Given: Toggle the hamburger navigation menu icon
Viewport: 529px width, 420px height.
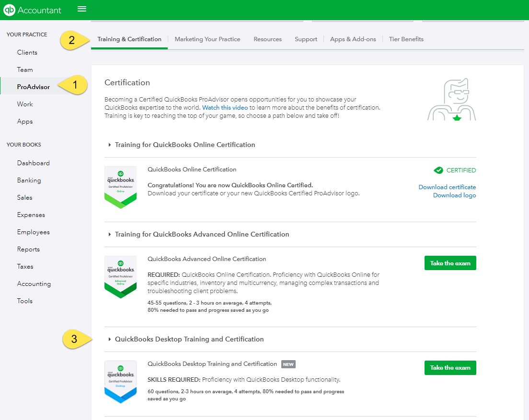Looking at the screenshot, I should point(82,9).
